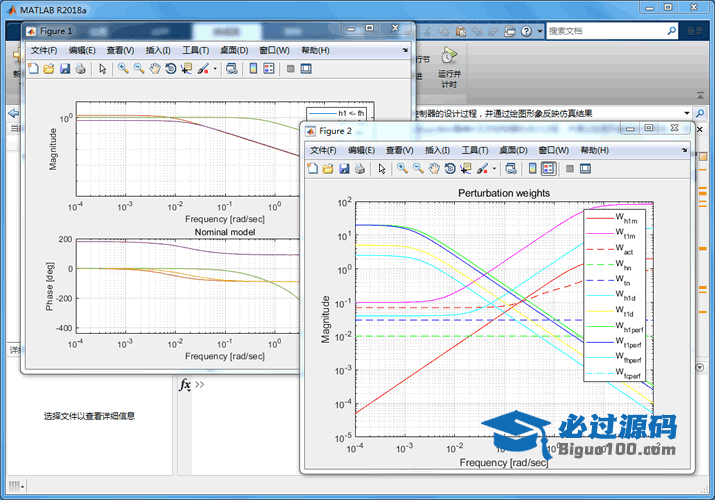The width and height of the screenshot is (715, 500).
Task: Collapse MATLAB toolstrip with arrow
Action: coord(700,96)
